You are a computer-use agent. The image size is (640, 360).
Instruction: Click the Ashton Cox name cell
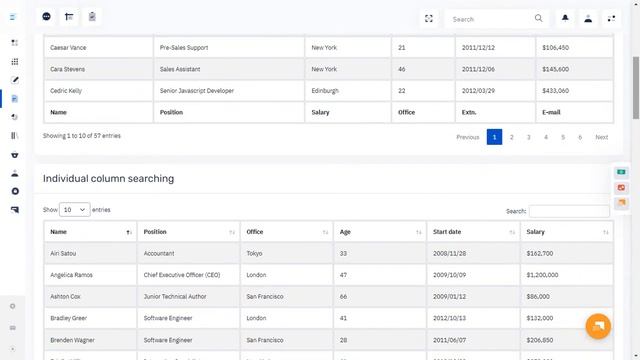click(x=90, y=297)
